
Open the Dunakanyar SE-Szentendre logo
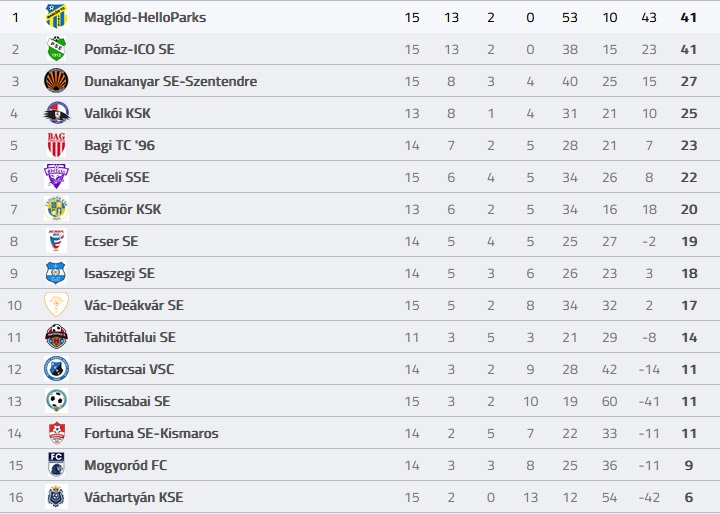[x=56, y=81]
